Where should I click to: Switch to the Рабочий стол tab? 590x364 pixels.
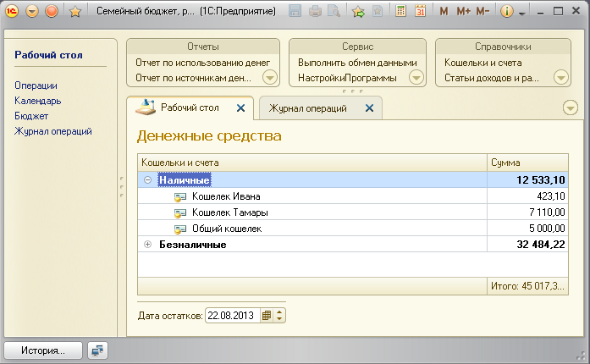tap(190, 108)
